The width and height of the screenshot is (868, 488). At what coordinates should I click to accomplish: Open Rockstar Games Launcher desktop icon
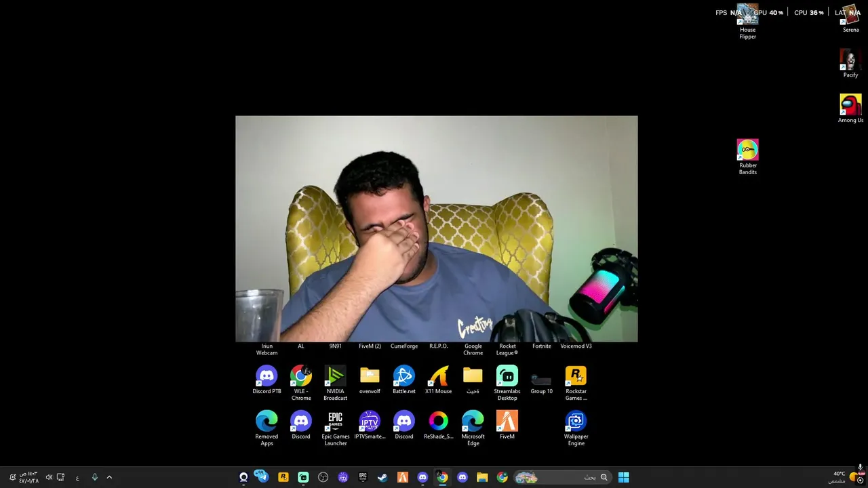tap(576, 383)
